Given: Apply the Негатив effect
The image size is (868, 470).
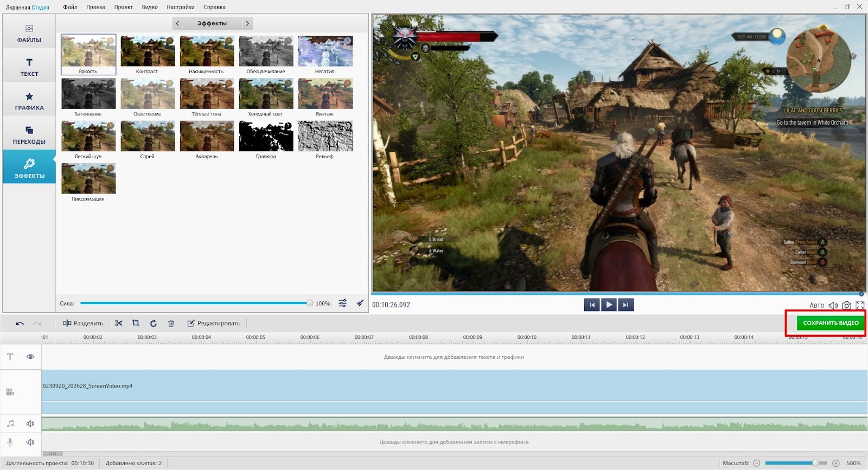Looking at the screenshot, I should pyautogui.click(x=325, y=54).
